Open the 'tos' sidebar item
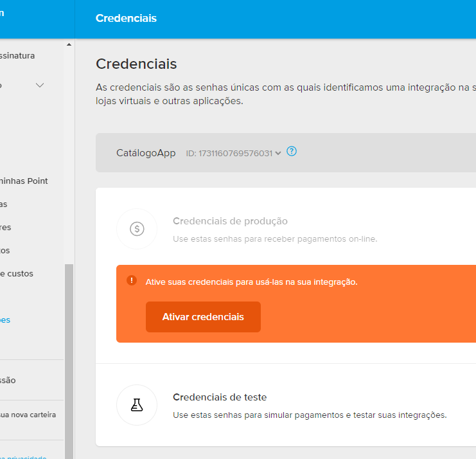The height and width of the screenshot is (459, 476). (x=5, y=251)
